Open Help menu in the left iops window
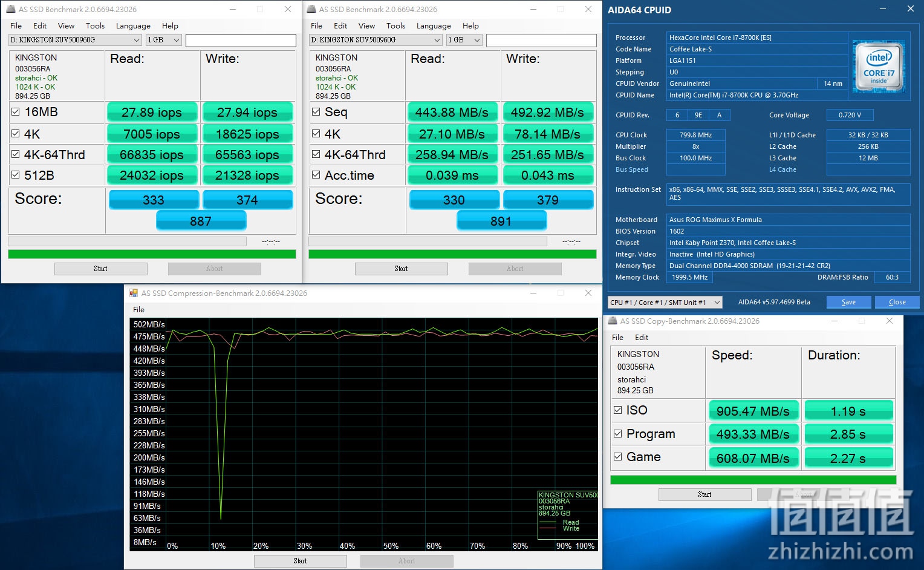Viewport: 924px width, 570px height. [170, 25]
